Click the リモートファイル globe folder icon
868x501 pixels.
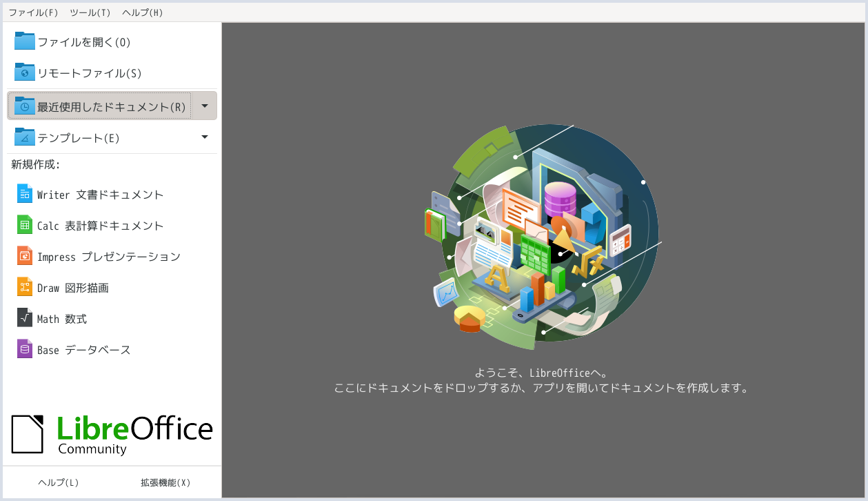coord(25,72)
